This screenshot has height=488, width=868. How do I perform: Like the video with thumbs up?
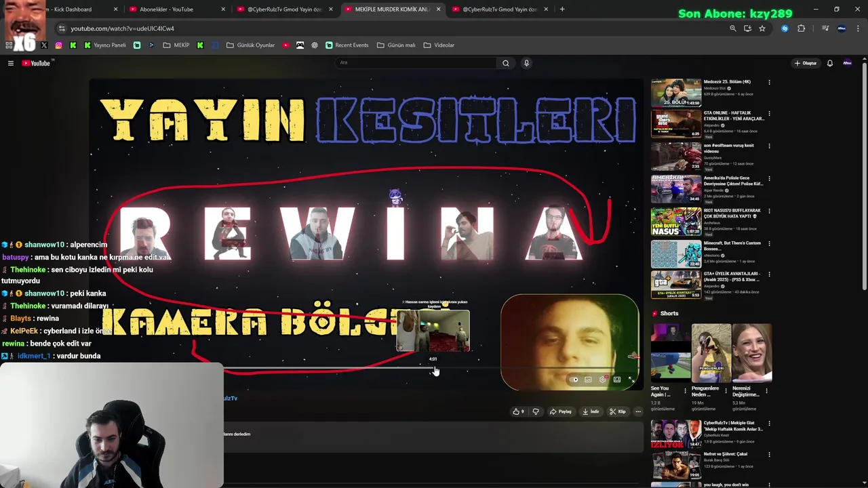coord(519,411)
